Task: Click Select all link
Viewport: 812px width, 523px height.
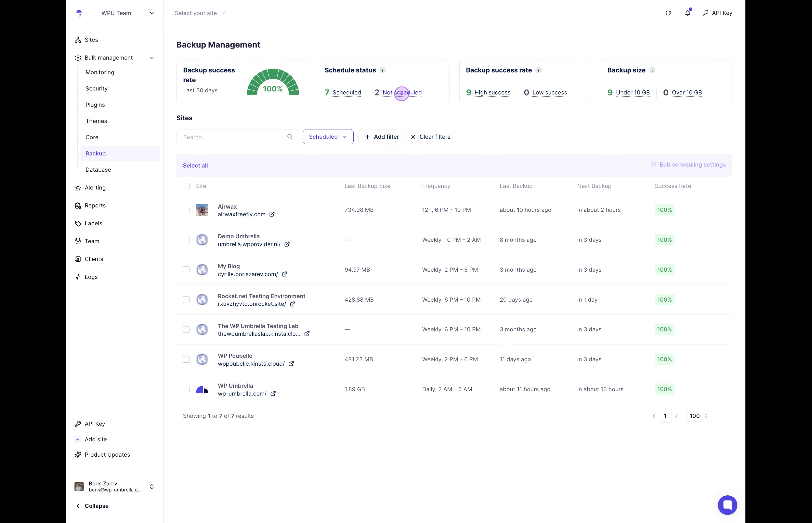Action: (x=195, y=166)
